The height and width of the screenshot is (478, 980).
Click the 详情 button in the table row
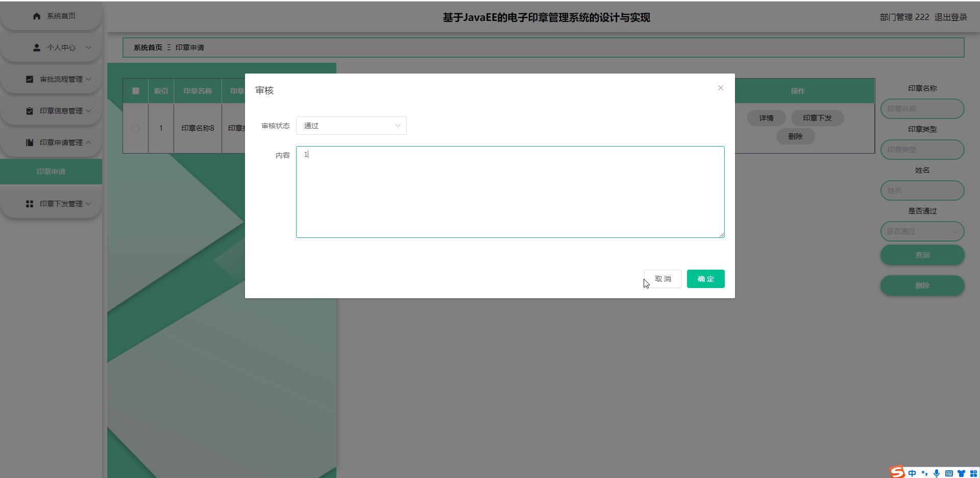click(x=766, y=118)
